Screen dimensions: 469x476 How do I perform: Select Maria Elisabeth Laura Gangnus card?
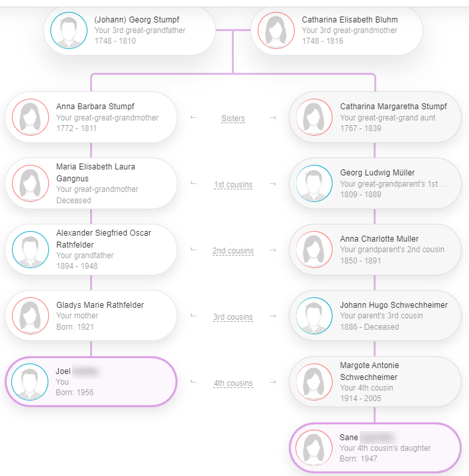click(x=91, y=183)
